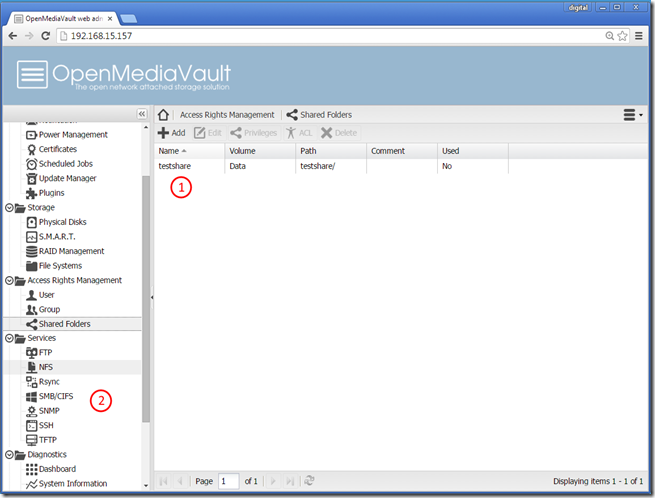Sort by Name column header

coord(189,151)
